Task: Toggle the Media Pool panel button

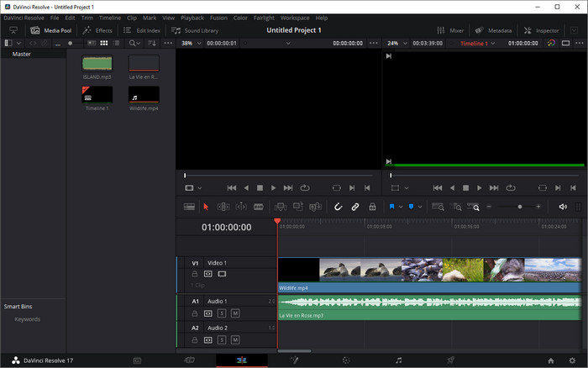Action: tap(51, 30)
